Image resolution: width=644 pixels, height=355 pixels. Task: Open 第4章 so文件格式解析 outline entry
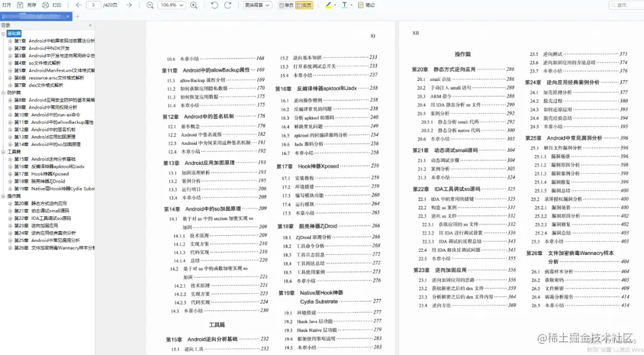click(38, 63)
